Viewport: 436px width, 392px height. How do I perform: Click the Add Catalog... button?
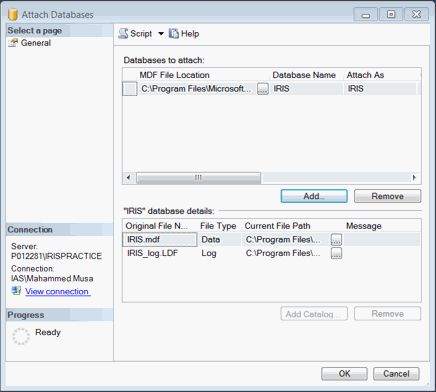314,314
